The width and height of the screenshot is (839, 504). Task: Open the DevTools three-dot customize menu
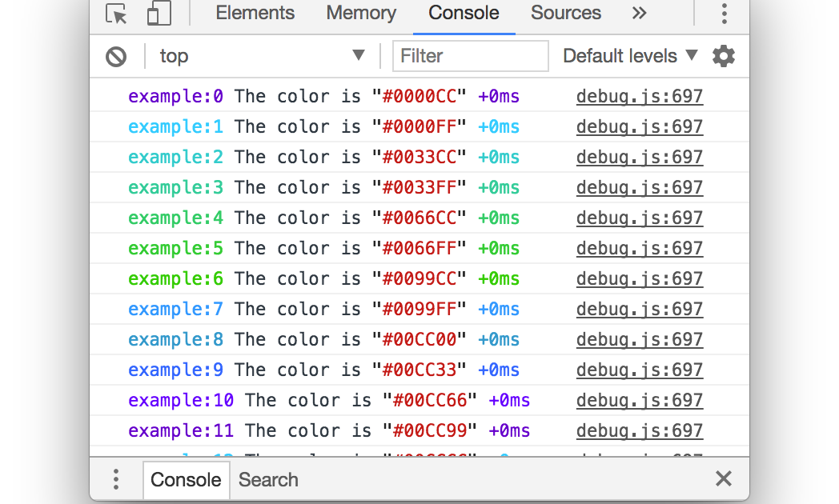click(724, 14)
